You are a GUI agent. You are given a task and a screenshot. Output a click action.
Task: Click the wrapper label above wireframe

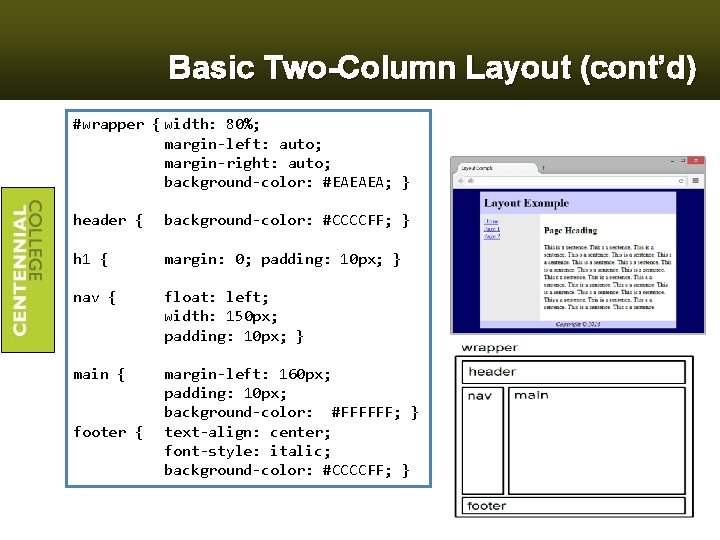click(x=489, y=348)
